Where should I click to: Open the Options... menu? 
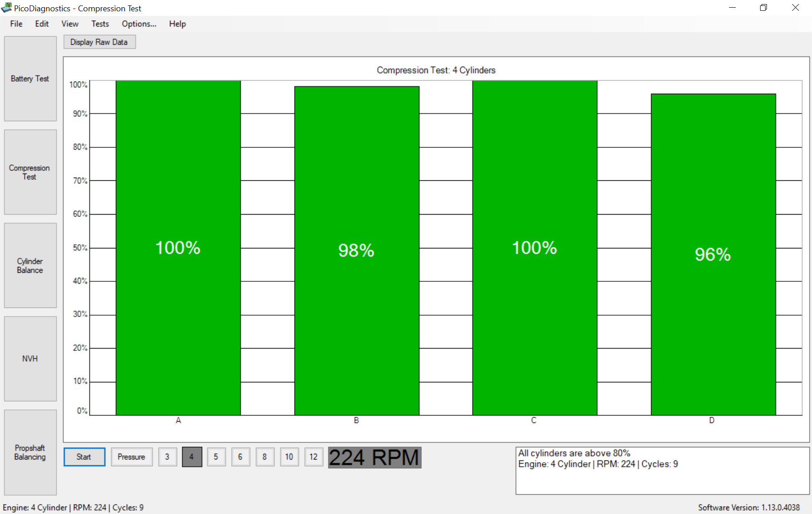click(x=139, y=24)
